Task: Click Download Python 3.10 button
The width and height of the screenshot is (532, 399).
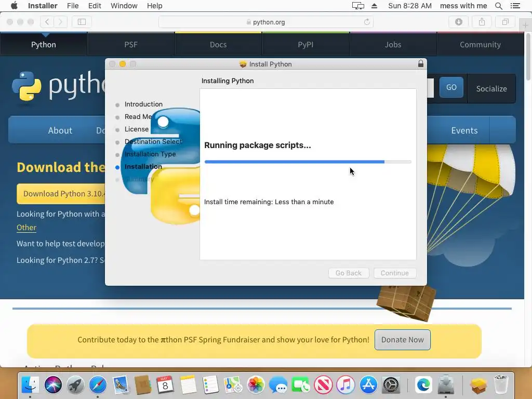Action: pos(61,194)
